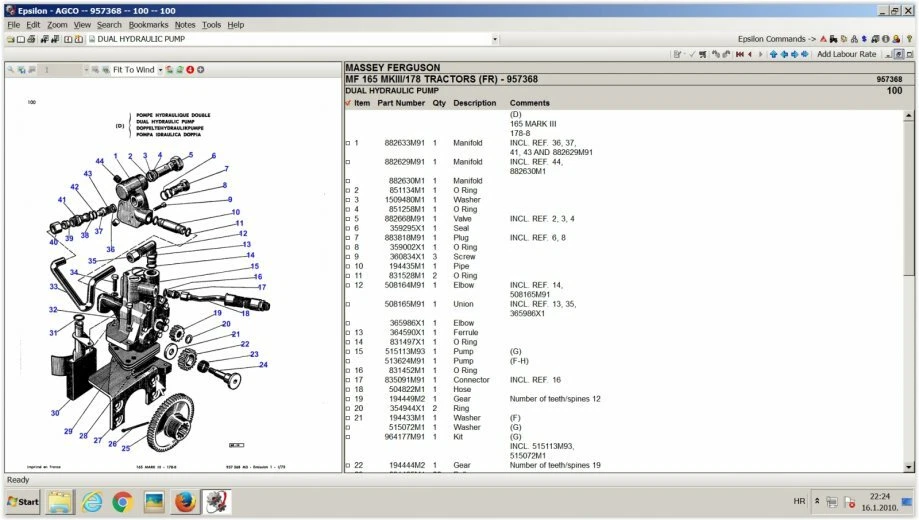Click the blue left arrow navigation icon
919x520 pixels.
point(784,55)
